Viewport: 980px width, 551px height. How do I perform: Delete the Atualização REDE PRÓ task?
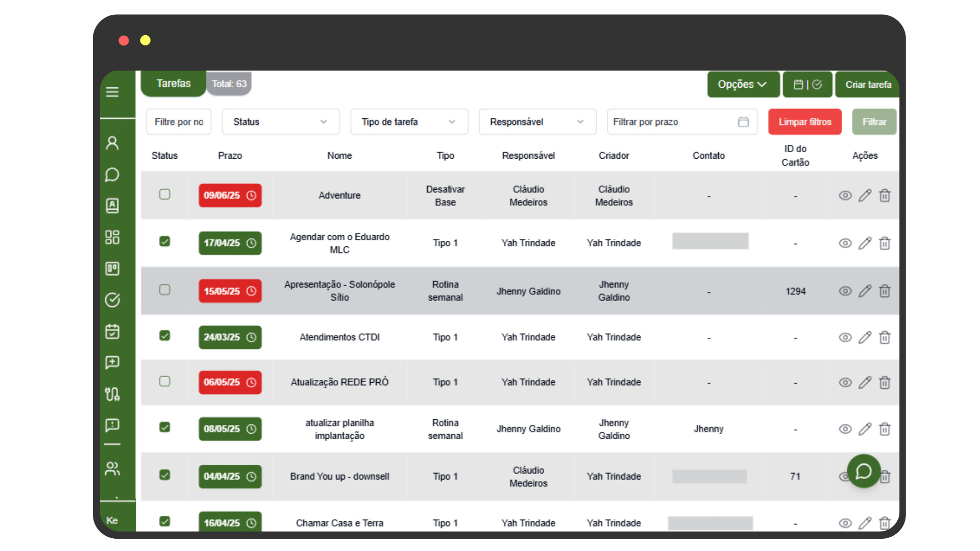click(x=885, y=382)
